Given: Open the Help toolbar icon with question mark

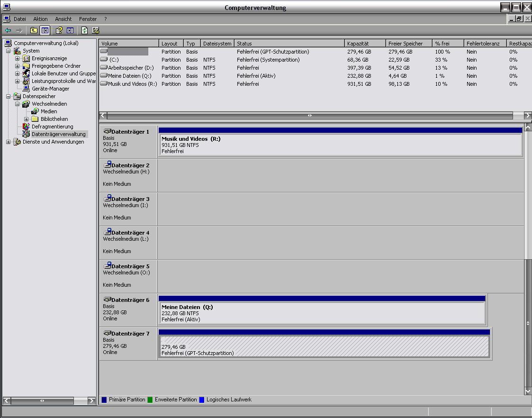Looking at the screenshot, I should 59,30.
